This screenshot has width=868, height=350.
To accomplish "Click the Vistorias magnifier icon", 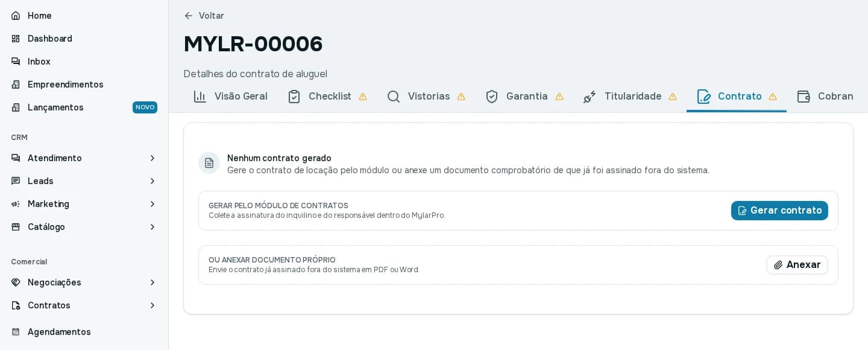I will (x=394, y=97).
